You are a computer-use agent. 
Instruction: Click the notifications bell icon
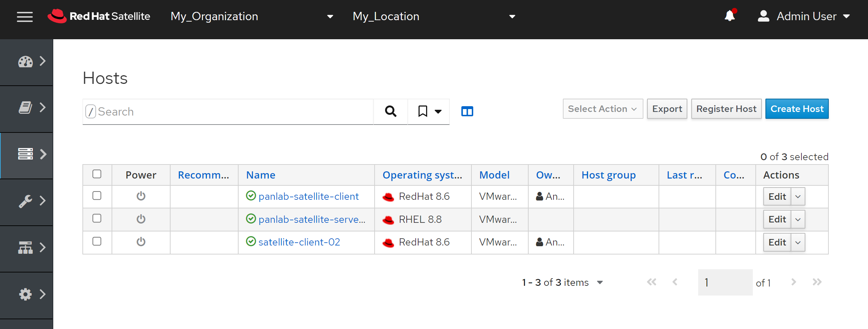(x=730, y=16)
